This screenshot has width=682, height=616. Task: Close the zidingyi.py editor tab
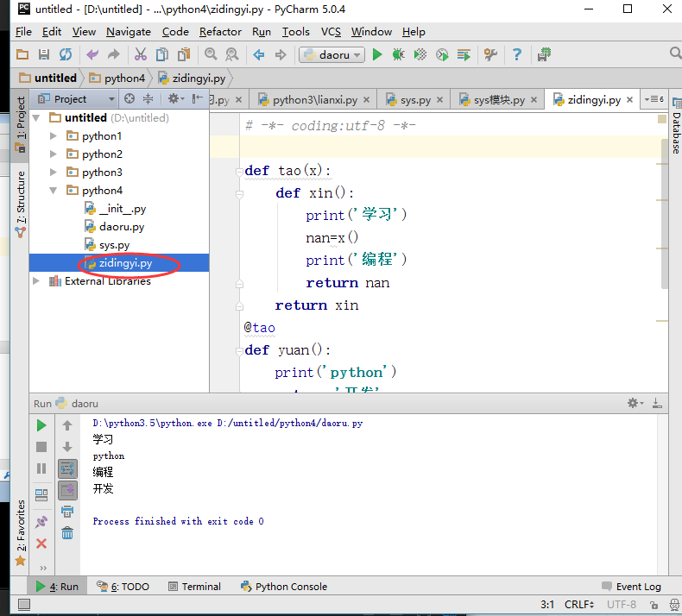pos(629,100)
